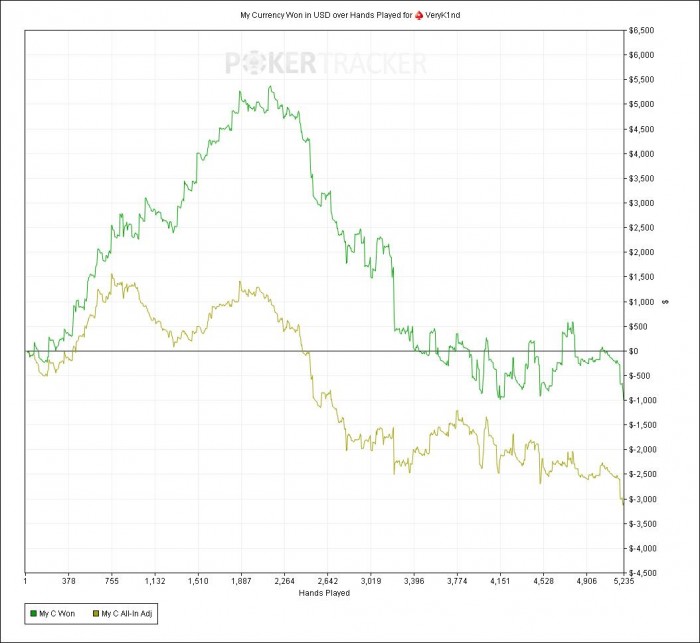Click the $6,500 y-axis label
700x643 pixels.
click(642, 30)
